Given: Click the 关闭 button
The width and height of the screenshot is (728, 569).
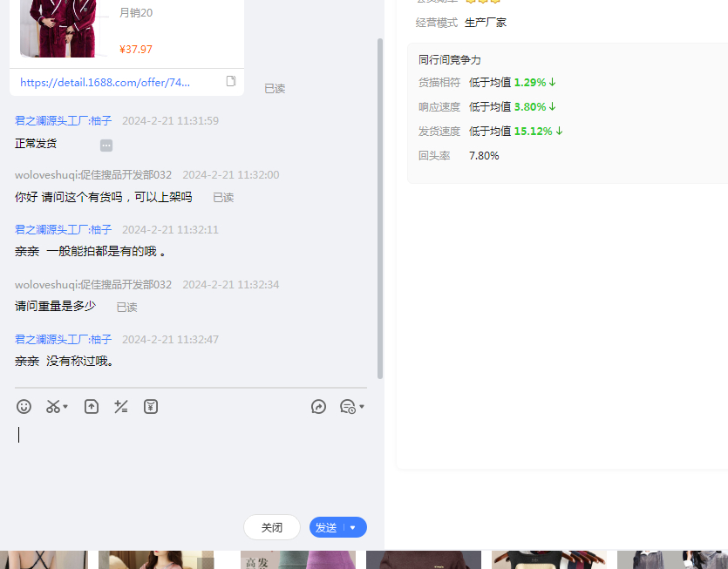Looking at the screenshot, I should [272, 527].
